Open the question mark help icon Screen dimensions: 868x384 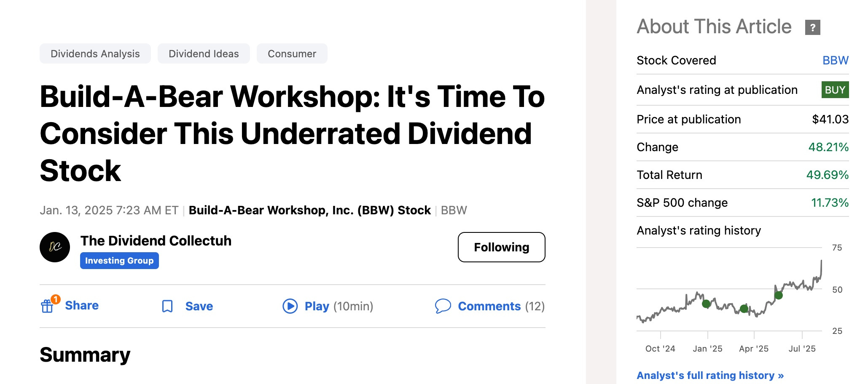click(812, 27)
